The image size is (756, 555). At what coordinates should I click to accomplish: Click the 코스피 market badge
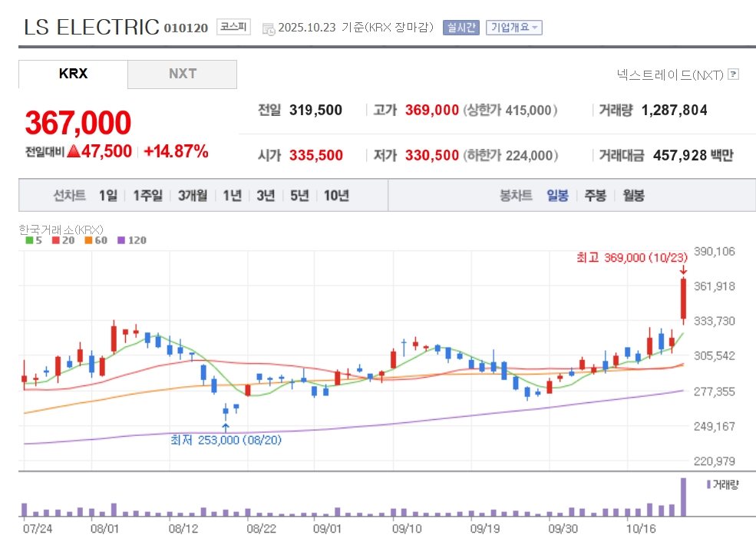[x=233, y=27]
